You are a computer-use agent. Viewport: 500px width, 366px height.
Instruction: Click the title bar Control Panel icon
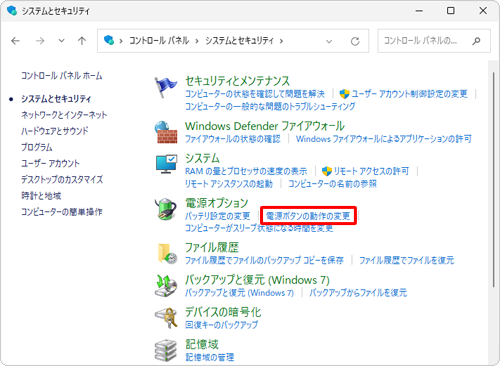coord(12,11)
